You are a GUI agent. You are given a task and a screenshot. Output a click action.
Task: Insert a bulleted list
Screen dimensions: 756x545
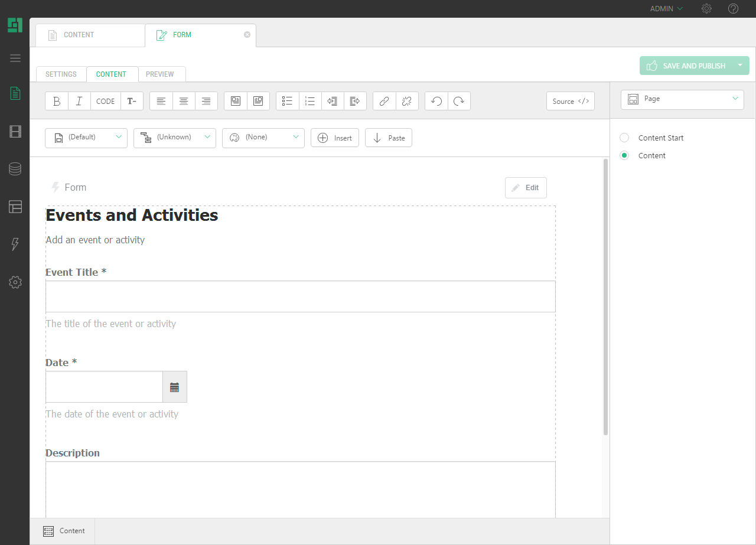[x=288, y=101]
